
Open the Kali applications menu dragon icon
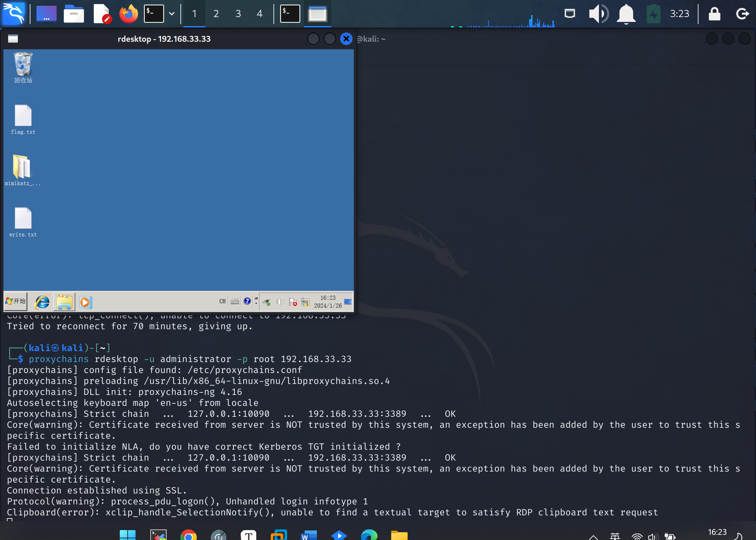coord(14,14)
